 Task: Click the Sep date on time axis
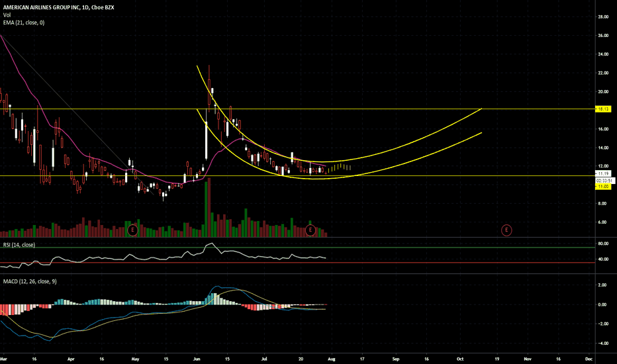tap(395, 359)
